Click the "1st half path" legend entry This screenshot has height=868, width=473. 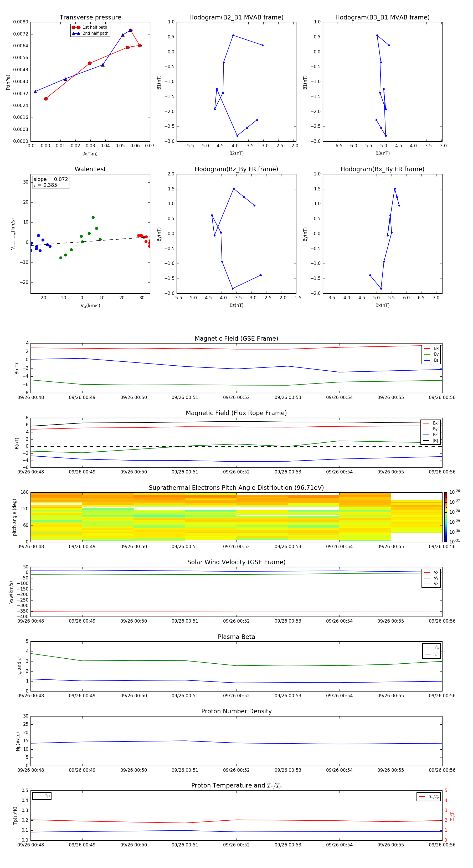pos(90,27)
